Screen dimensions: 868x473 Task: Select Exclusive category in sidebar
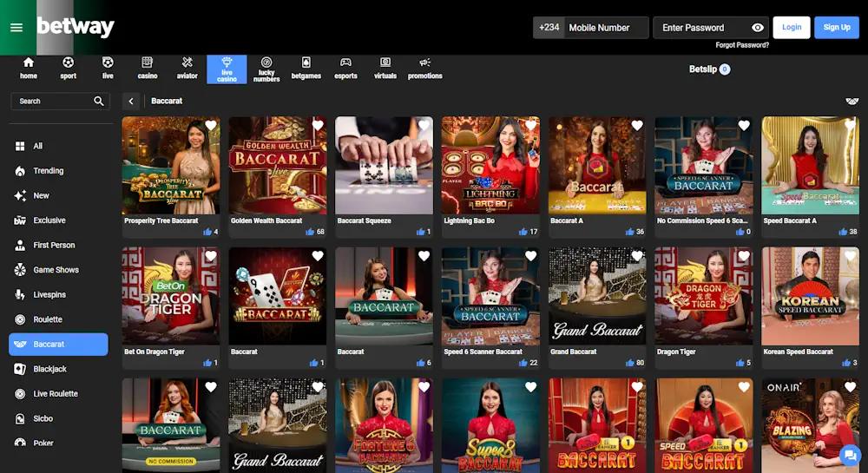click(x=59, y=220)
